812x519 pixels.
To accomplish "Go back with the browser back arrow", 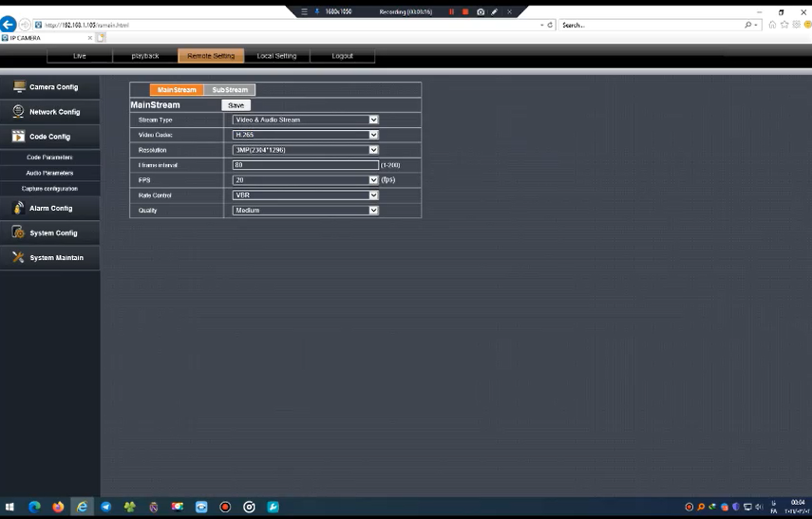I will [x=9, y=25].
